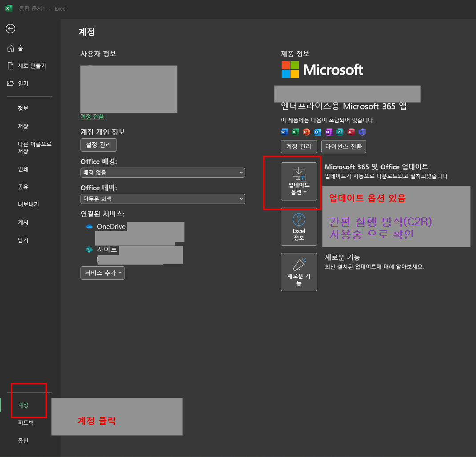This screenshot has height=457, width=476.
Task: Click the Microsoft 365 및 Office 업데이트 heading
Action: click(376, 167)
